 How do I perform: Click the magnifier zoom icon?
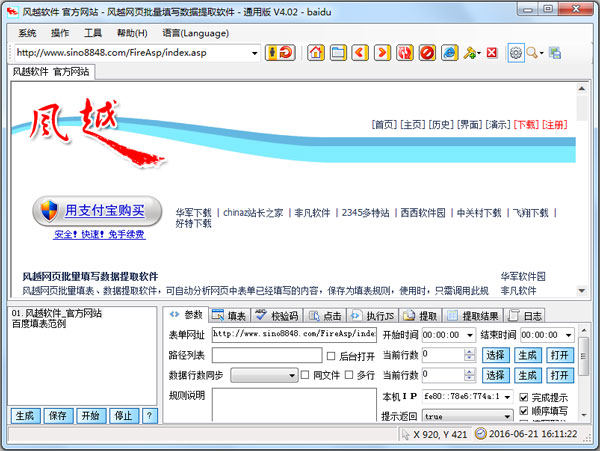tap(533, 52)
